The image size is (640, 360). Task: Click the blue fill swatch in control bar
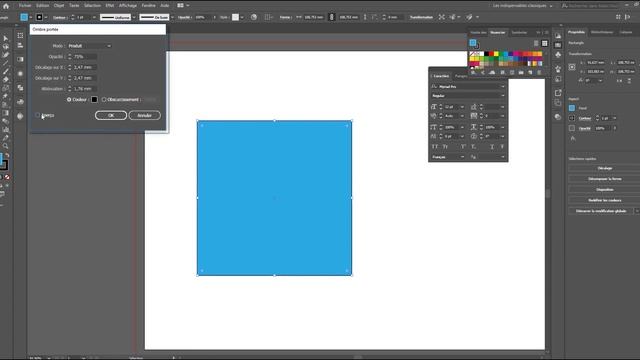pos(24,17)
